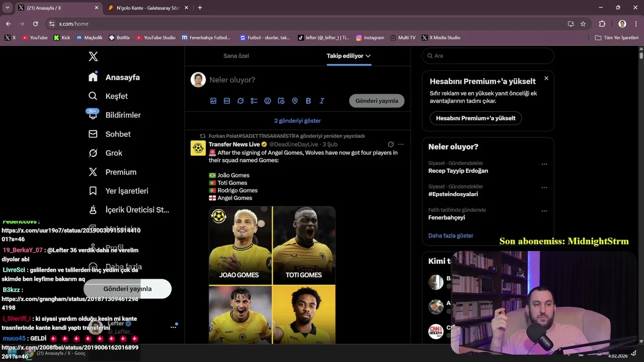Open Sohbet messages
The height and width of the screenshot is (362, 644).
(x=110, y=134)
